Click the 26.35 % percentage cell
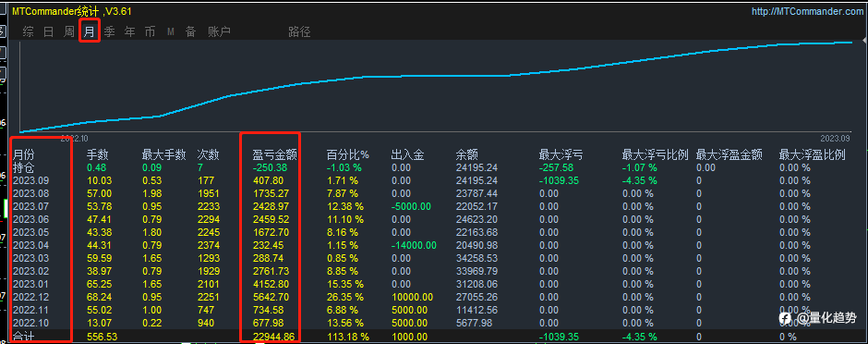This screenshot has height=344, width=868. tap(344, 297)
